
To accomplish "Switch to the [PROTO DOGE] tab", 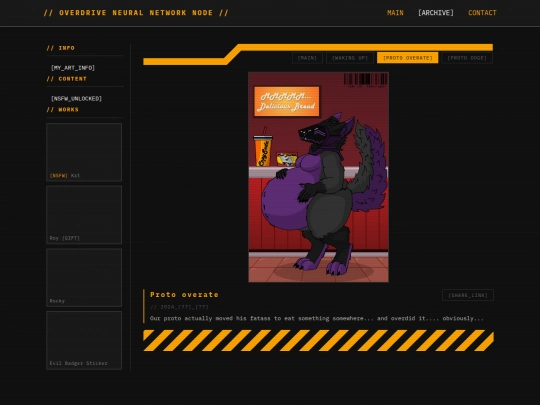I will pos(467,58).
